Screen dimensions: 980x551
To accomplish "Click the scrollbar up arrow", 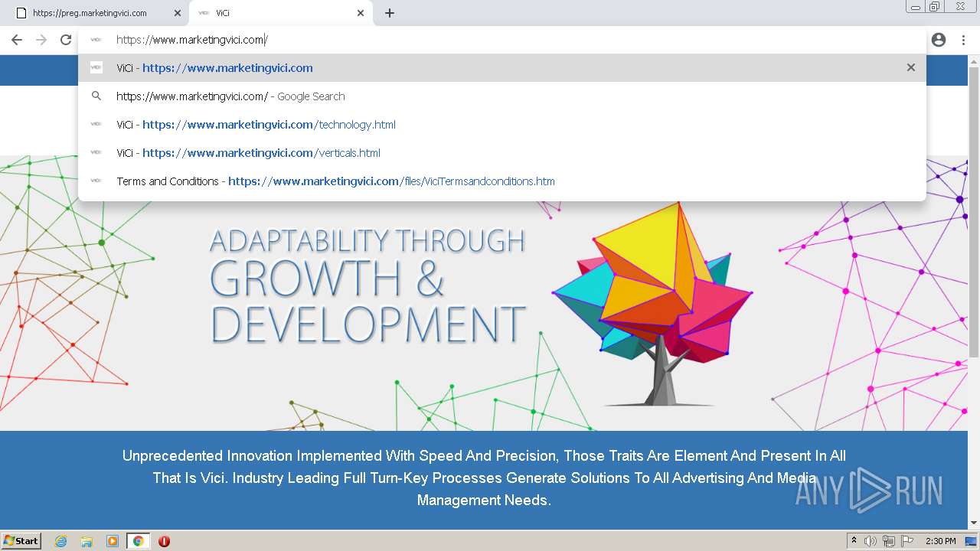I will 974,60.
